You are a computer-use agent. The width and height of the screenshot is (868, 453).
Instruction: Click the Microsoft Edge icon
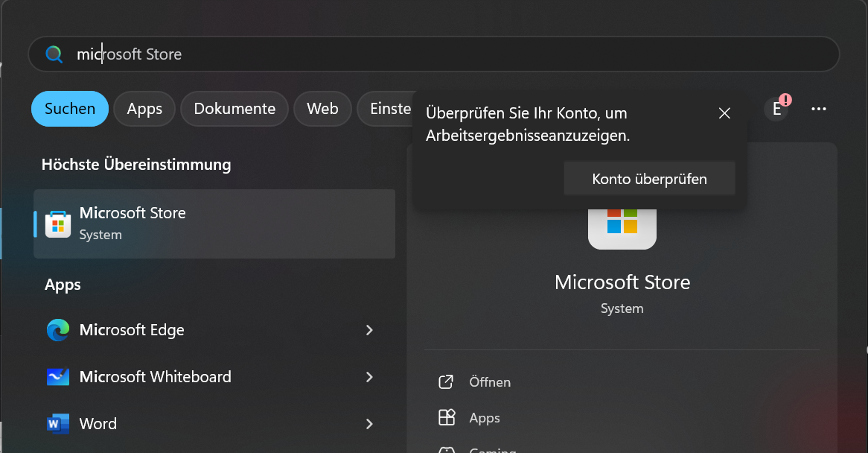(58, 330)
